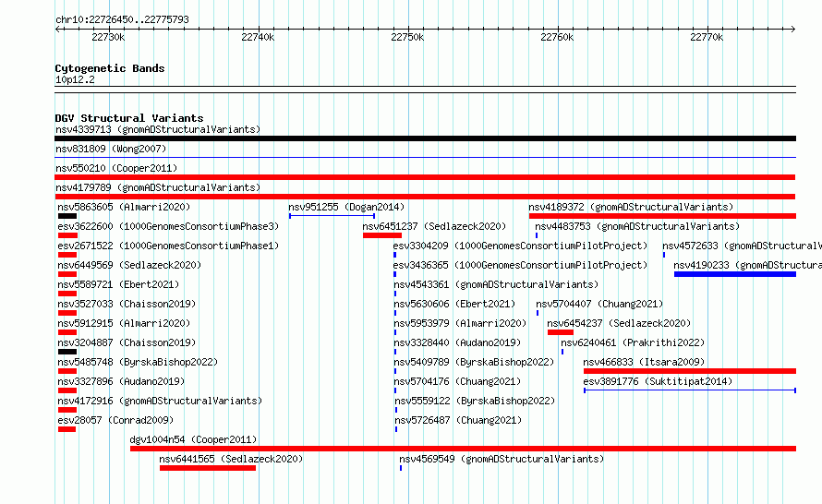Click the nsv6441565 (Sedlazeck2020) red bar

tap(208, 468)
